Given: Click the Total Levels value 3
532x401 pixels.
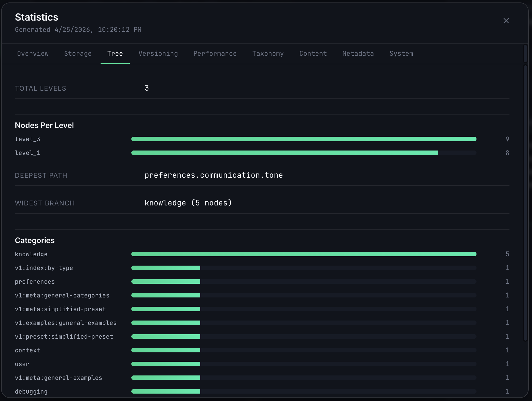Looking at the screenshot, I should (147, 88).
